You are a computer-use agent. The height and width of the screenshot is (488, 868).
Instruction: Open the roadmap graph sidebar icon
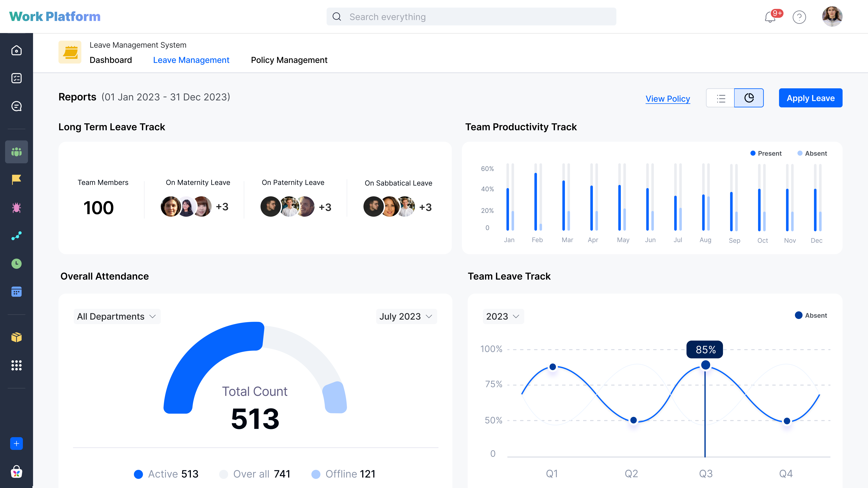coord(16,236)
